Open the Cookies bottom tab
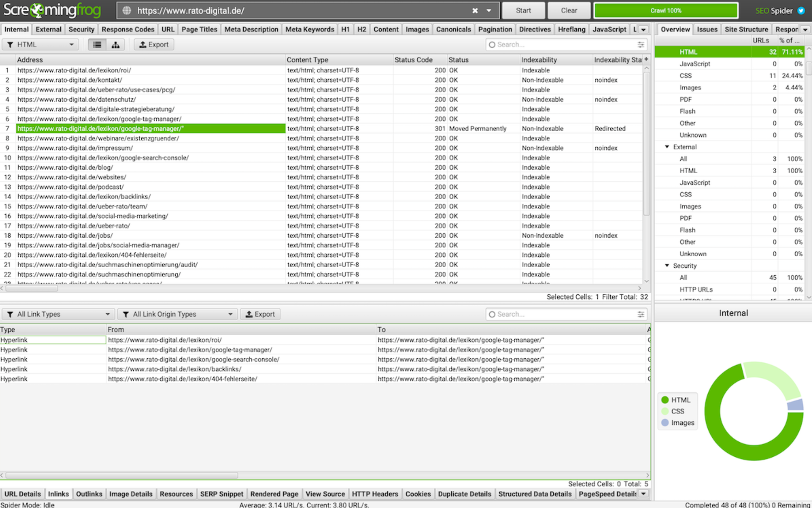 pyautogui.click(x=418, y=494)
